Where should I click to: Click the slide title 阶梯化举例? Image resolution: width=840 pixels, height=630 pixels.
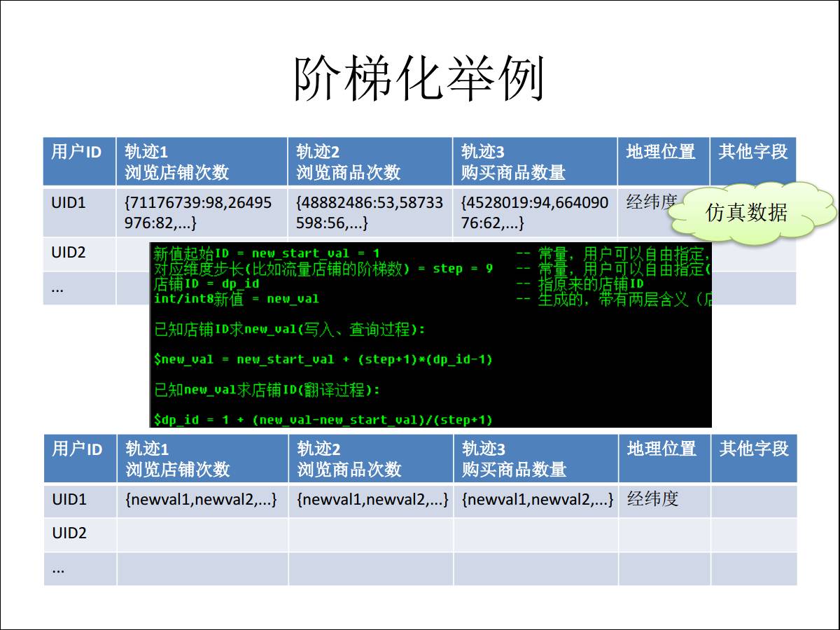pos(419,78)
